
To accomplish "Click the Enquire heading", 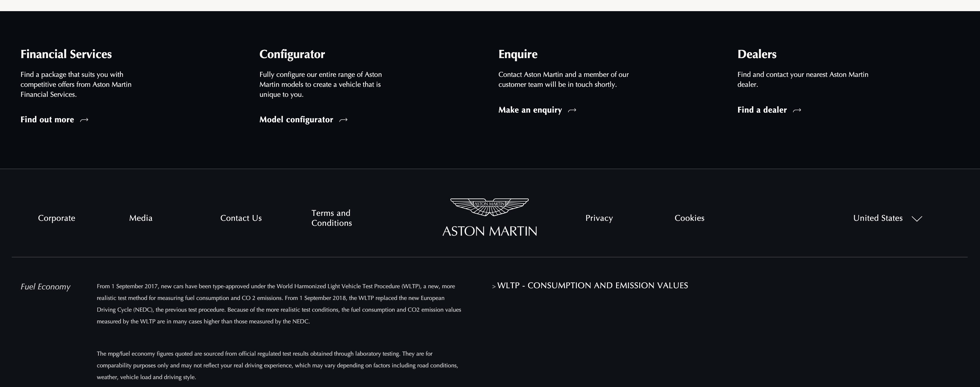I will click(x=518, y=54).
